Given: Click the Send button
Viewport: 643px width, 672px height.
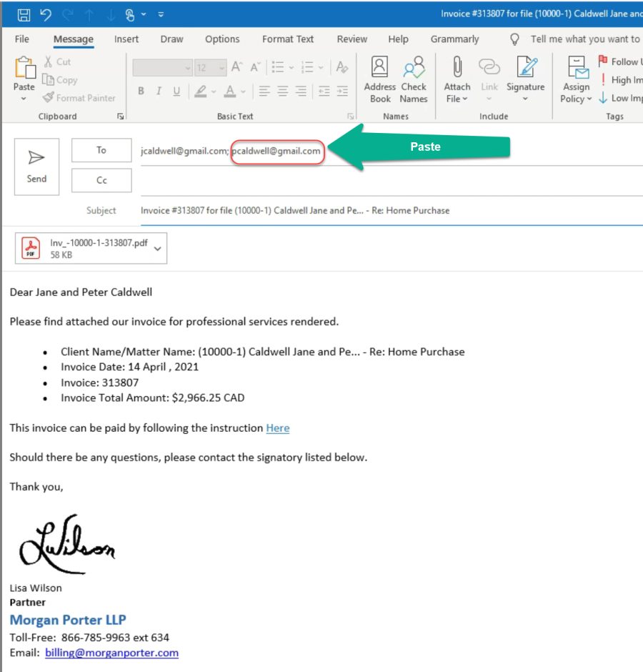Looking at the screenshot, I should (x=37, y=167).
